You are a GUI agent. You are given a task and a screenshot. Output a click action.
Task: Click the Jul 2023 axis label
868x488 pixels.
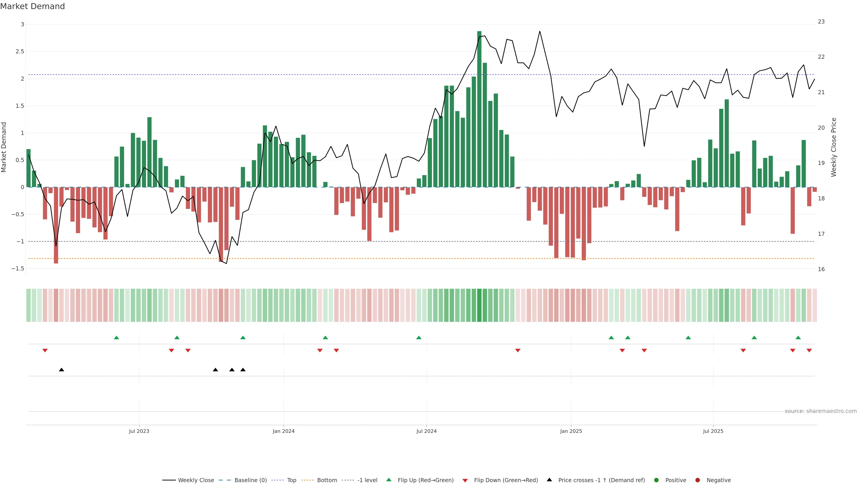coord(139,431)
